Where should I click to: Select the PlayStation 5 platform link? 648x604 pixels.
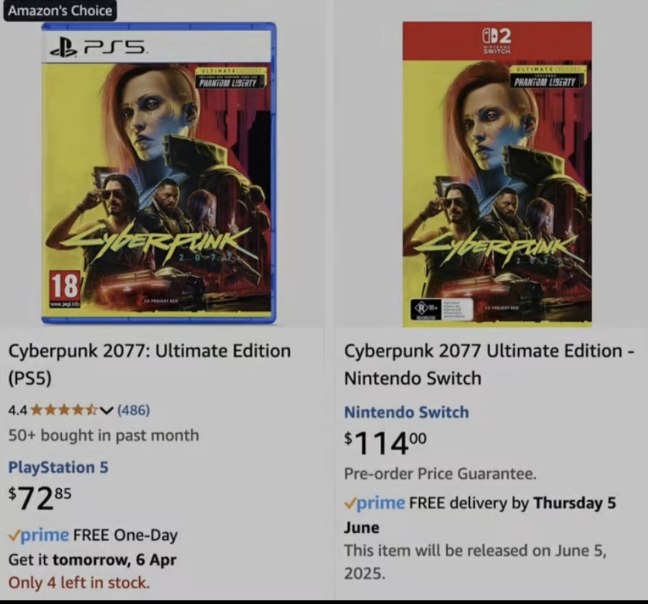58,467
